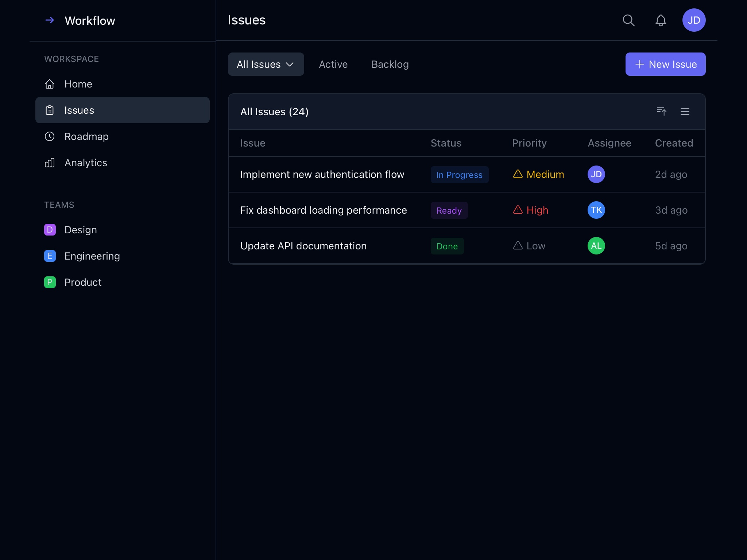This screenshot has height=560, width=747.
Task: Click the Done status badge on API documentation
Action: pyautogui.click(x=447, y=246)
